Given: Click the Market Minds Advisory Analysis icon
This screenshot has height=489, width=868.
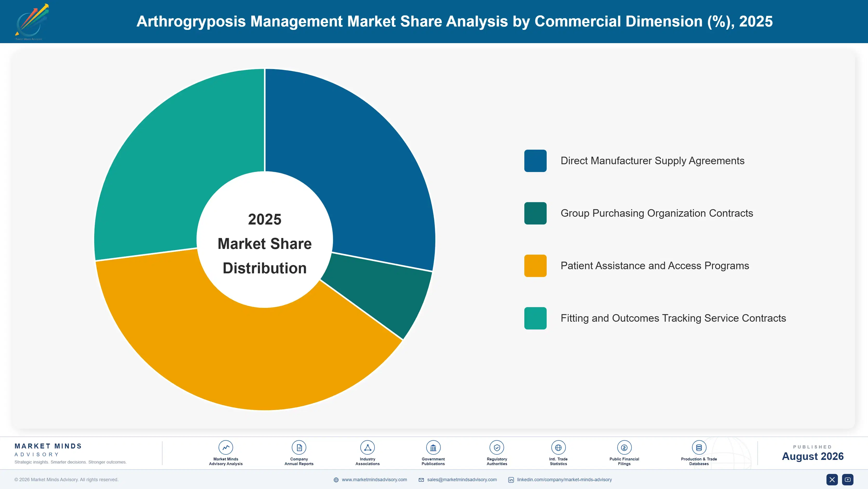Looking at the screenshot, I should [226, 447].
